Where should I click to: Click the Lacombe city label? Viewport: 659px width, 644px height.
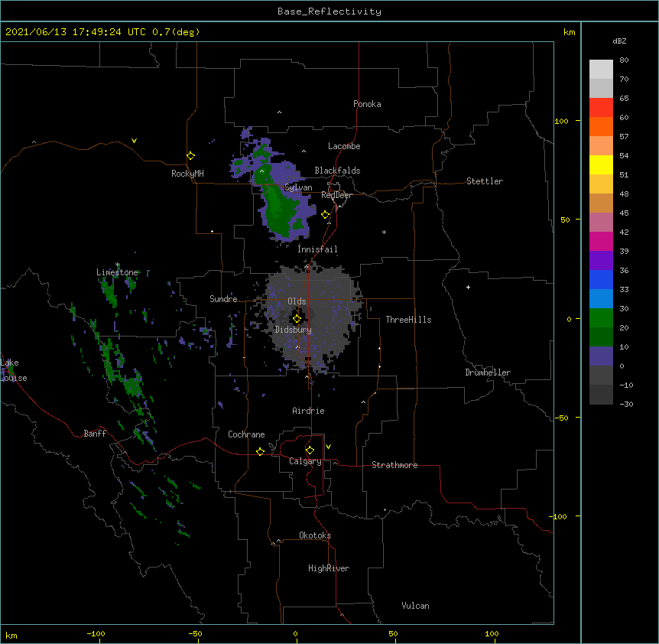point(344,146)
